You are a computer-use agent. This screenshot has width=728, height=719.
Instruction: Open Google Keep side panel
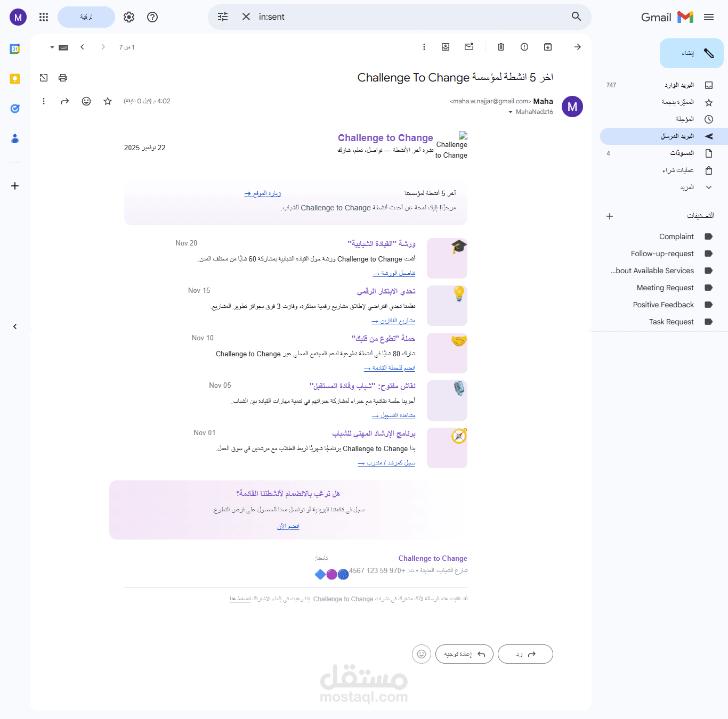click(15, 79)
